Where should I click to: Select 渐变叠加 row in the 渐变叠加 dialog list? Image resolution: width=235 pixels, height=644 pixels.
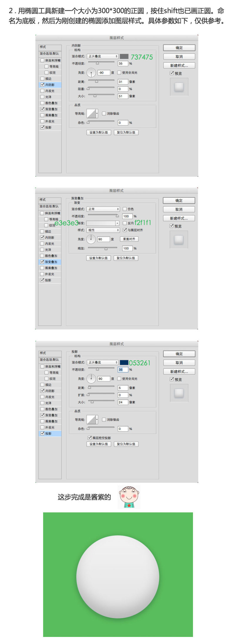(x=50, y=262)
